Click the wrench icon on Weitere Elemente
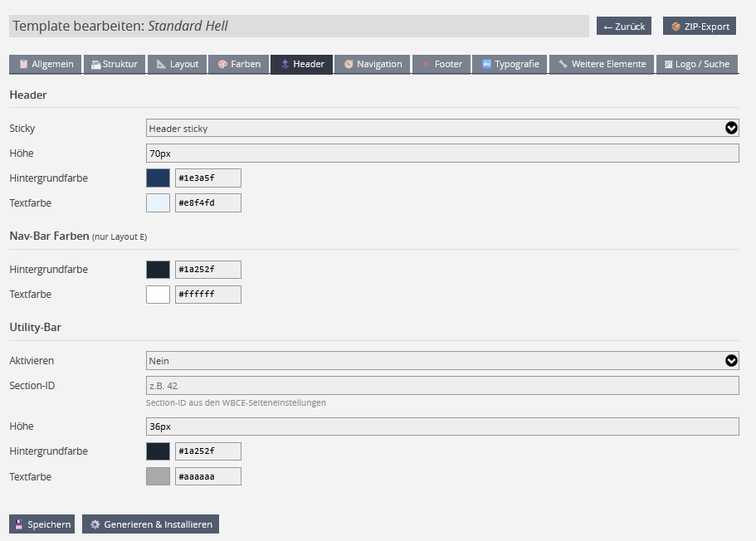756x541 pixels. point(563,64)
